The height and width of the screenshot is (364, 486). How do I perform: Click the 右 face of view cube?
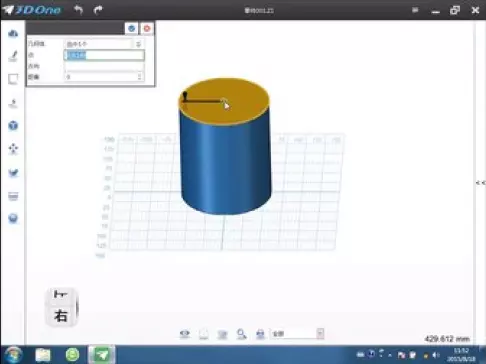(x=61, y=316)
